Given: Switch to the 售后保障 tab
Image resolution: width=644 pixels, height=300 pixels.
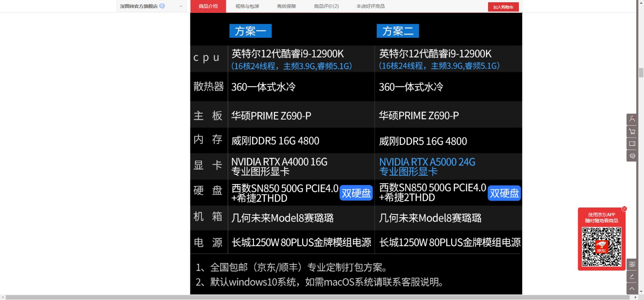Looking at the screenshot, I should (286, 6).
